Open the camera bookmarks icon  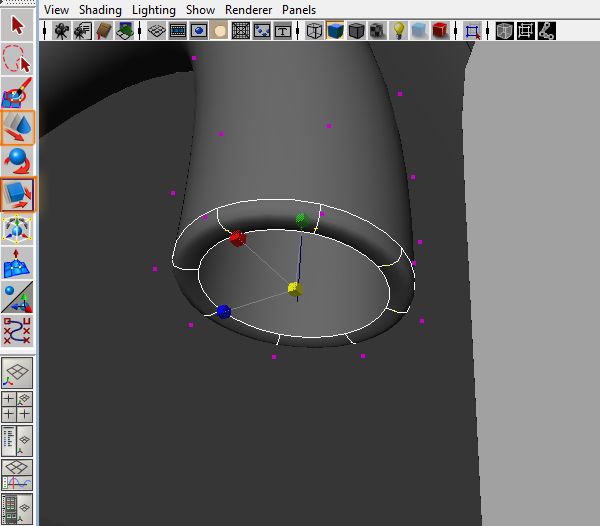103,31
